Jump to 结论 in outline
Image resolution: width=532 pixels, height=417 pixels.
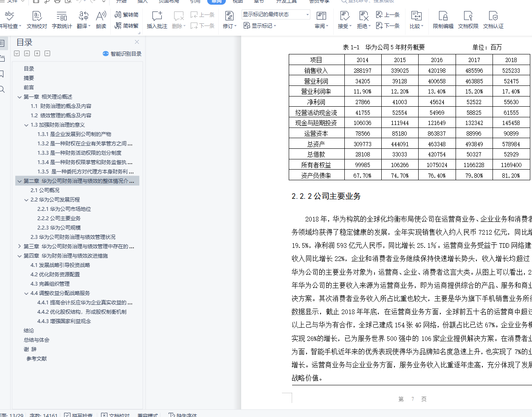click(x=29, y=331)
